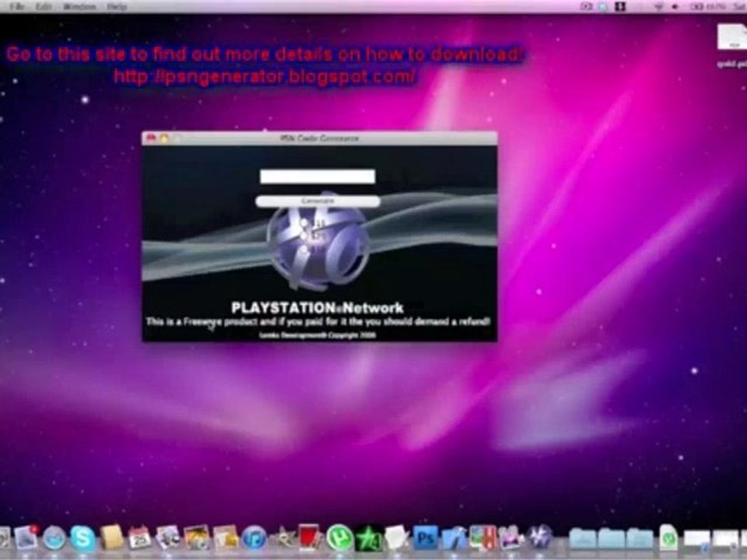
Task: Click the Generate button in PSN Code Generator
Action: click(317, 201)
